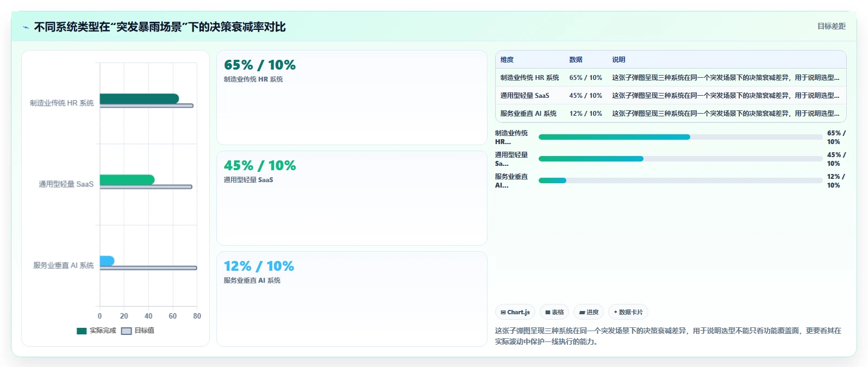
Task: Open the 12% / 10% data card
Action: click(352, 299)
